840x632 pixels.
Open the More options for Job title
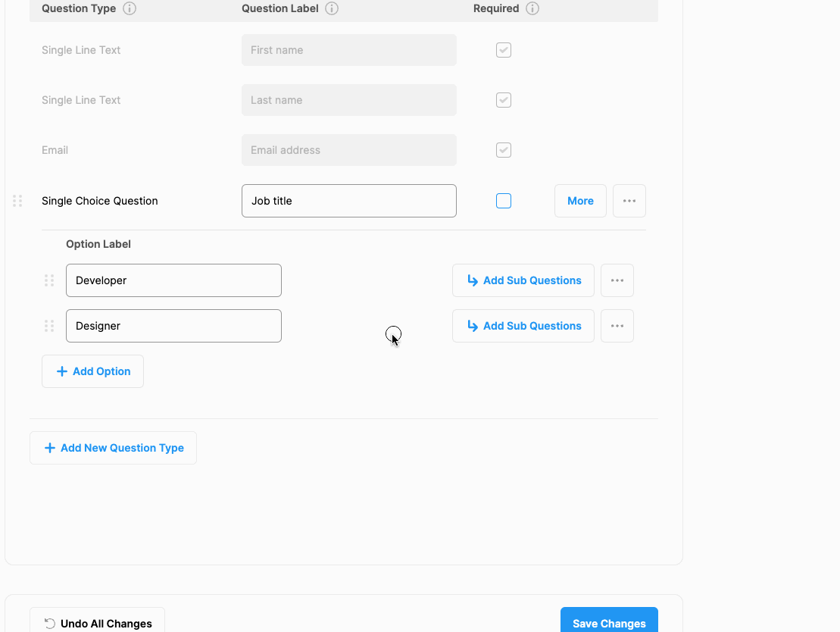580,201
